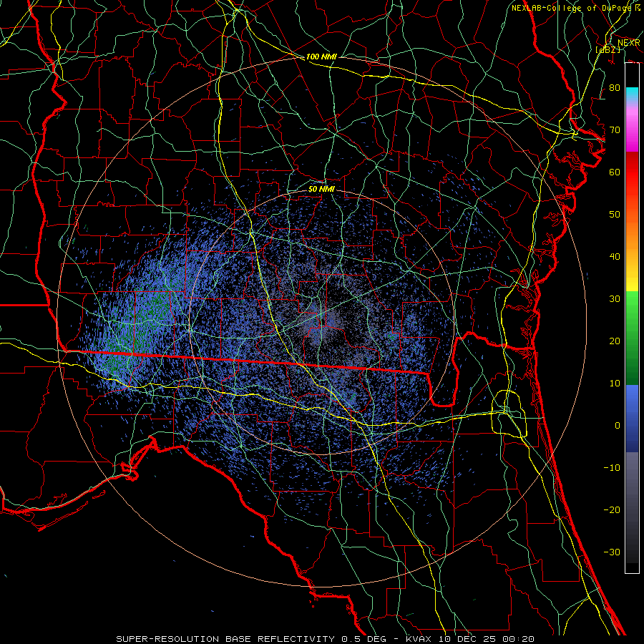Viewport: 644px width, 644px height.
Task: Select the 20 value on the dBZ scale
Action: coord(615,341)
